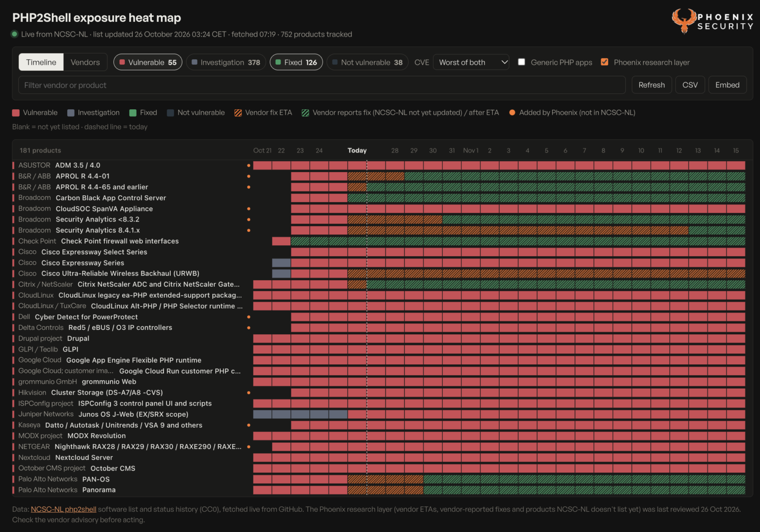Open the NCSC-NL php2shell link
760x532 pixels.
click(63, 509)
